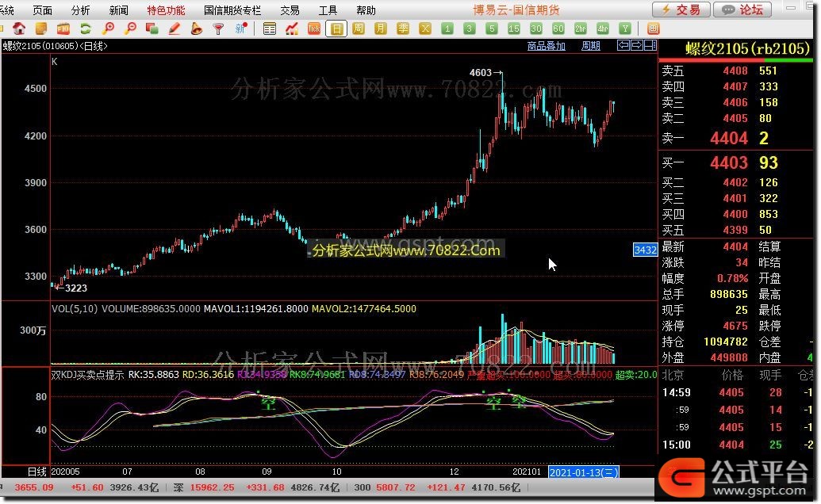Click the red-green overlapping windows icon
The image size is (821, 504).
click(152, 29)
